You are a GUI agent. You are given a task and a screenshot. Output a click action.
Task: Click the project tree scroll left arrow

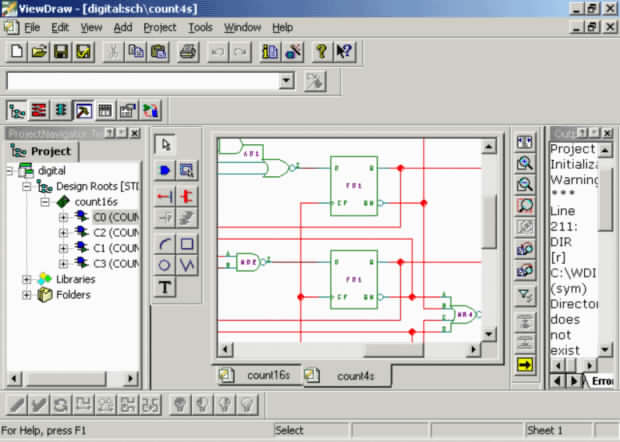click(x=14, y=379)
